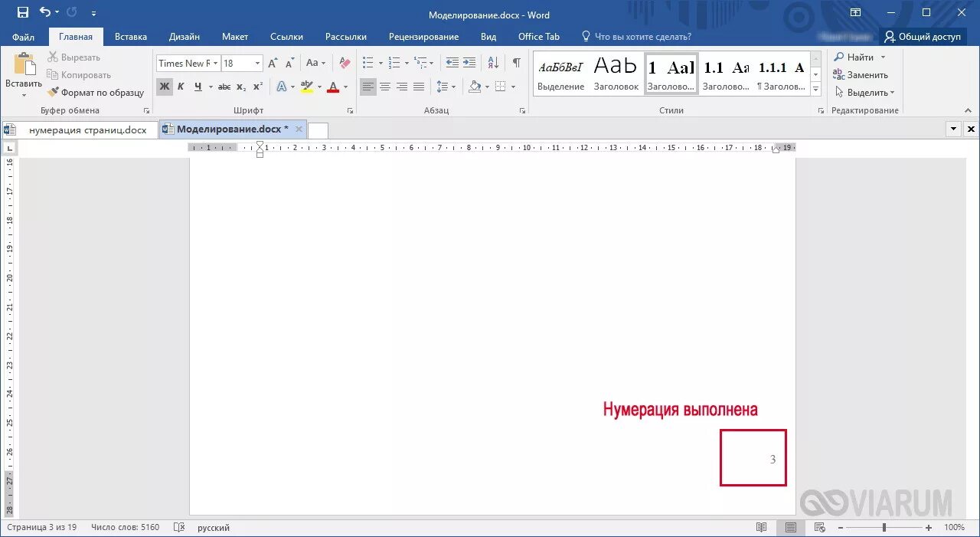
Task: Center align text
Action: coord(385,87)
